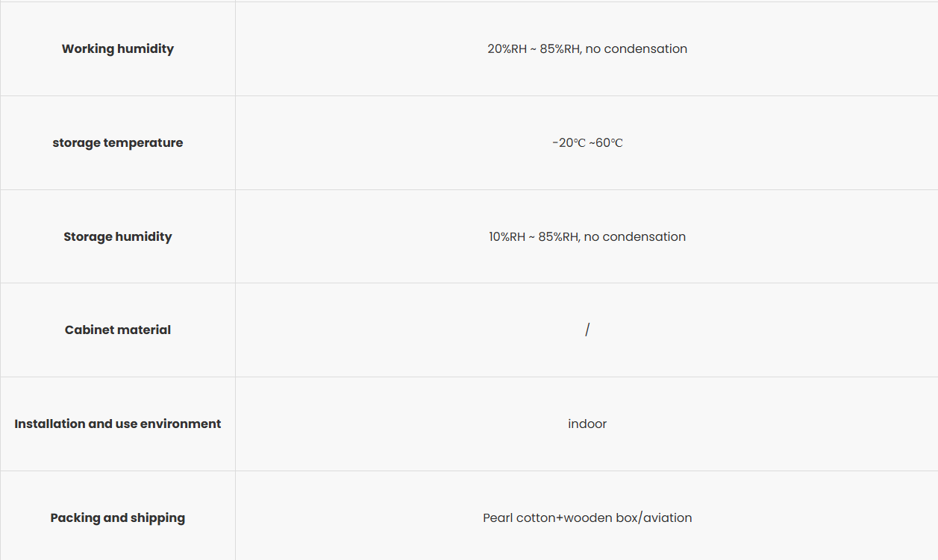Click the -20℃ storage temperature value
The image size is (938, 560).
click(569, 143)
